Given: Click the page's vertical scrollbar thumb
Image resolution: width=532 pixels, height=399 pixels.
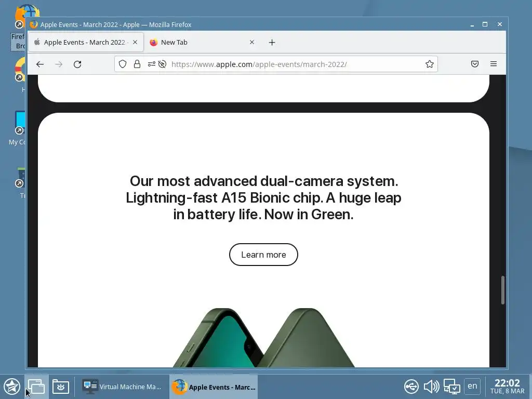Looking at the screenshot, I should click(503, 290).
